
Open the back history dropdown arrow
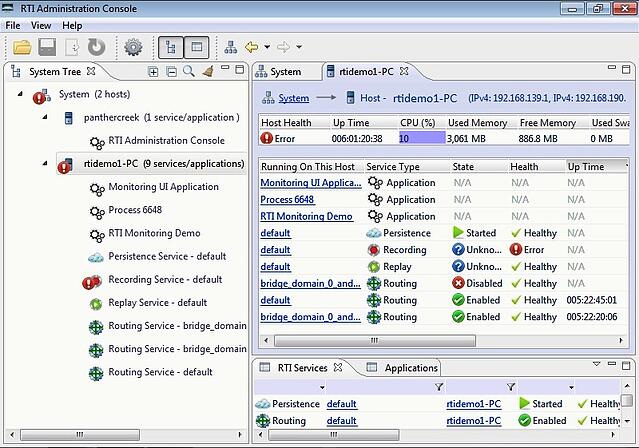point(267,47)
